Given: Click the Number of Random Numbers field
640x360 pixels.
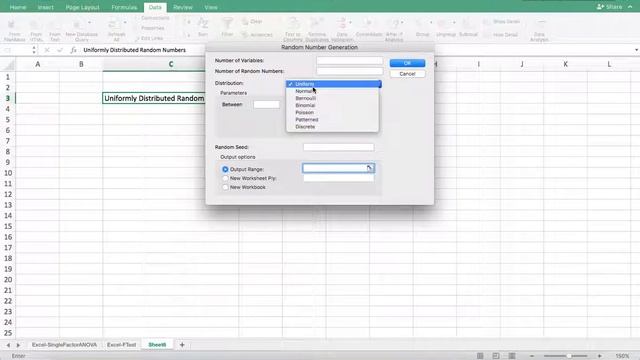Looking at the screenshot, I should click(x=349, y=71).
